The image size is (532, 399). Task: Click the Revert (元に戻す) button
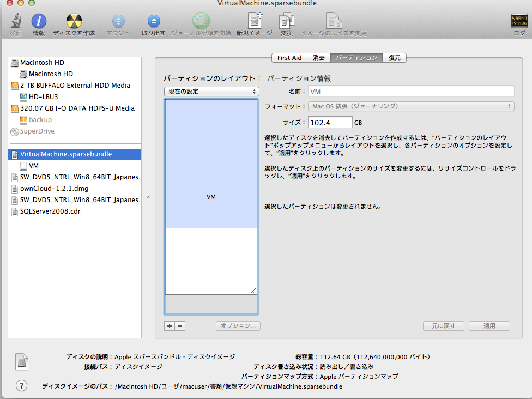tap(444, 326)
